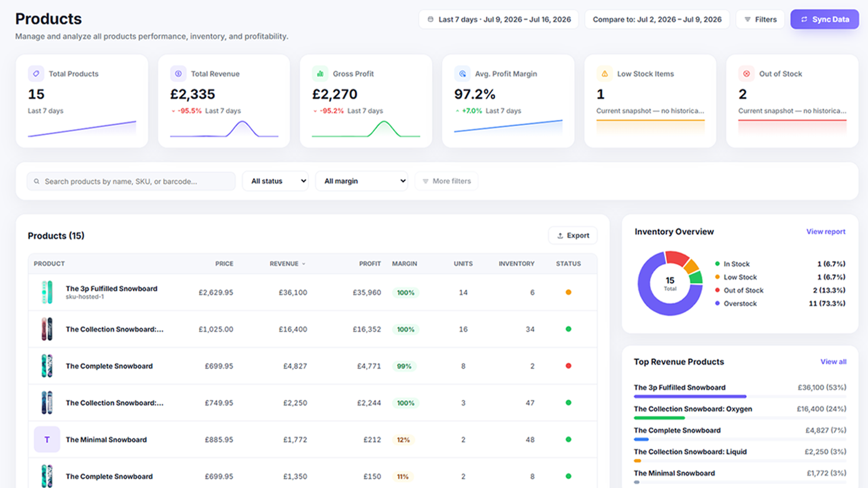
Task: Open the All status dropdown
Action: (275, 181)
